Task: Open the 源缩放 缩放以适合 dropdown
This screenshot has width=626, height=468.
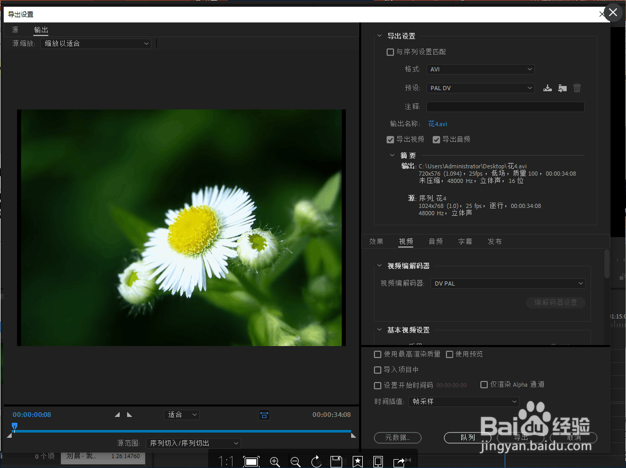Action: 96,44
